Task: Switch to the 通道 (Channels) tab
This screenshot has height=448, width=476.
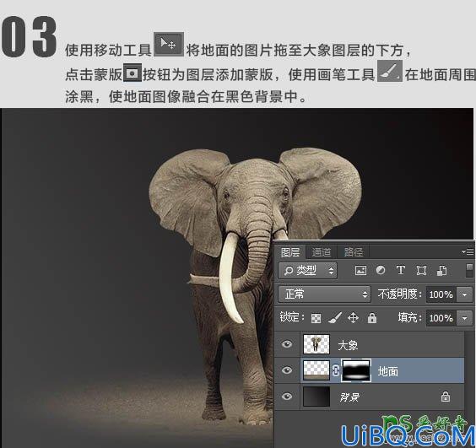Action: click(x=322, y=252)
